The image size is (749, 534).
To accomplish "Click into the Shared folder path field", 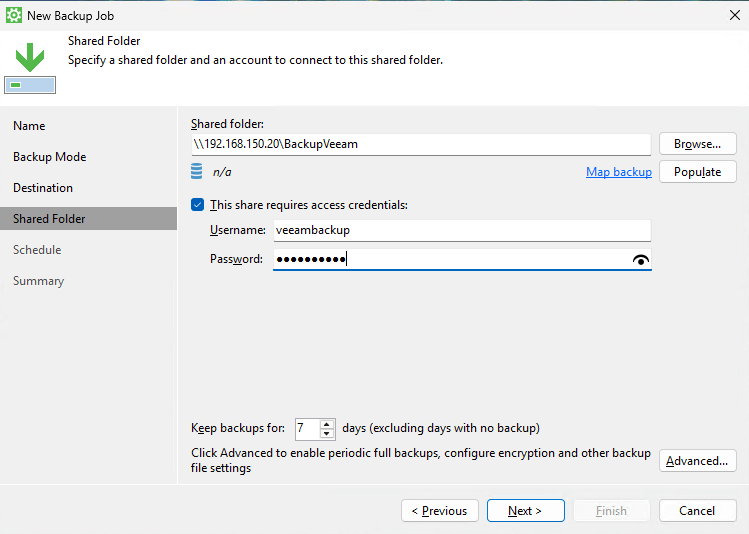I will pyautogui.click(x=420, y=144).
